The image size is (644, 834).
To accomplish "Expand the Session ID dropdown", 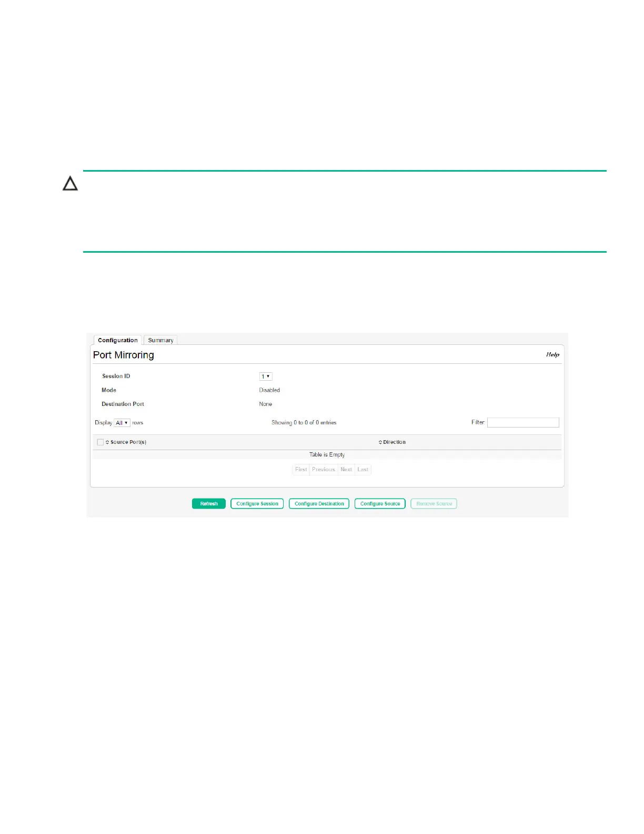I will coord(266,376).
